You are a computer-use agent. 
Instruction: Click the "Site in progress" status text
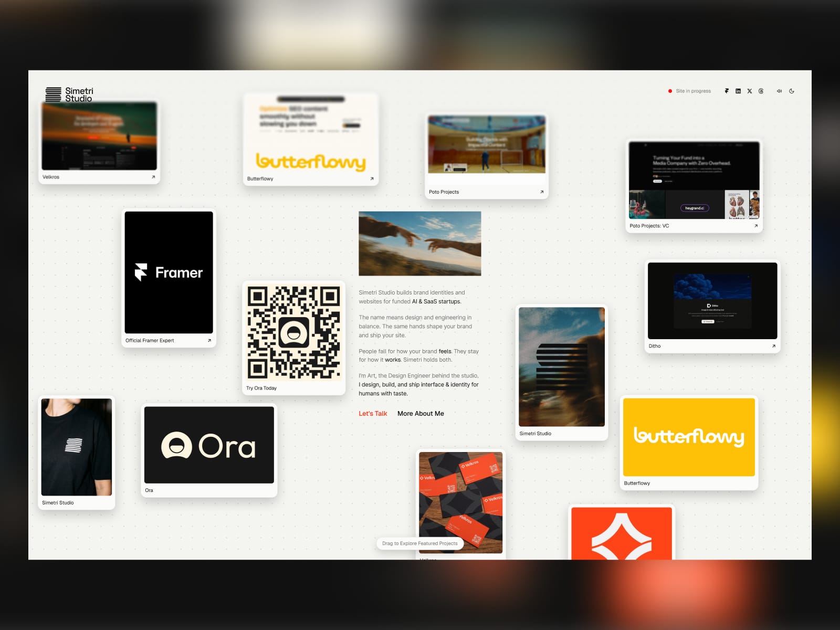pos(694,91)
